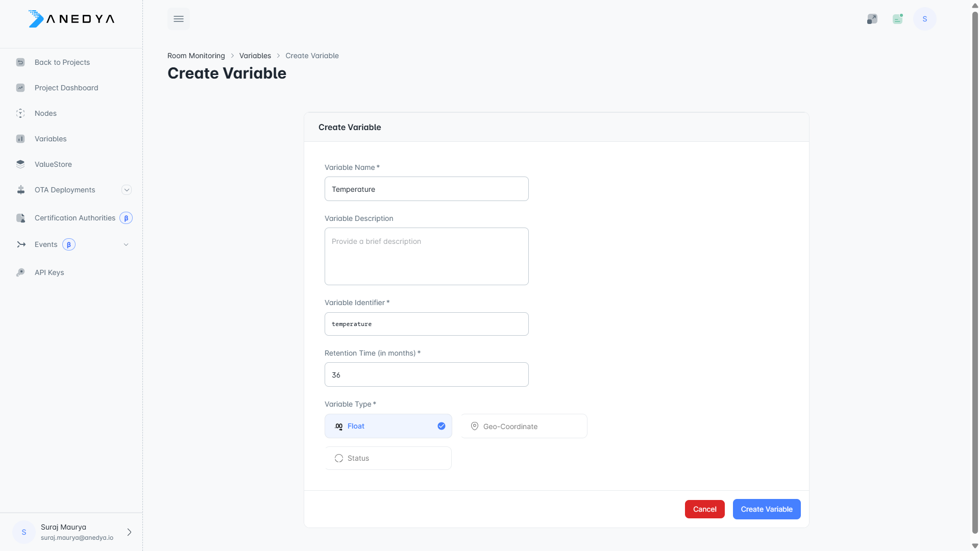This screenshot has height=551, width=980.
Task: Click the hamburger menu icon
Action: 178,19
